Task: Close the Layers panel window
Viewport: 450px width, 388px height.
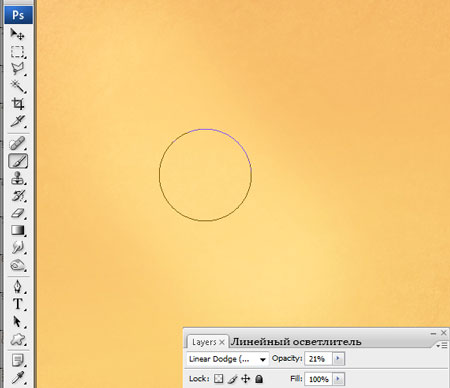Action: (444, 333)
